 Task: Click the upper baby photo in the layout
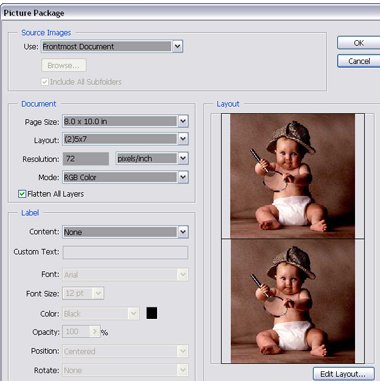pyautogui.click(x=293, y=176)
